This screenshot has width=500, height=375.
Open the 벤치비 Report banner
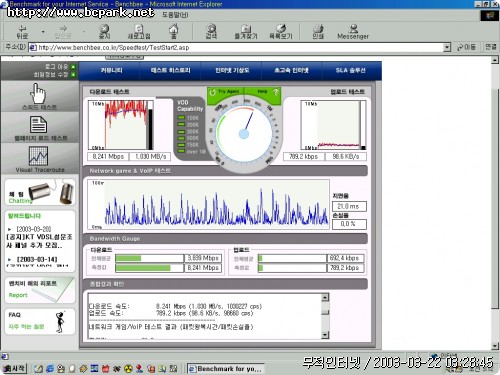point(40,290)
